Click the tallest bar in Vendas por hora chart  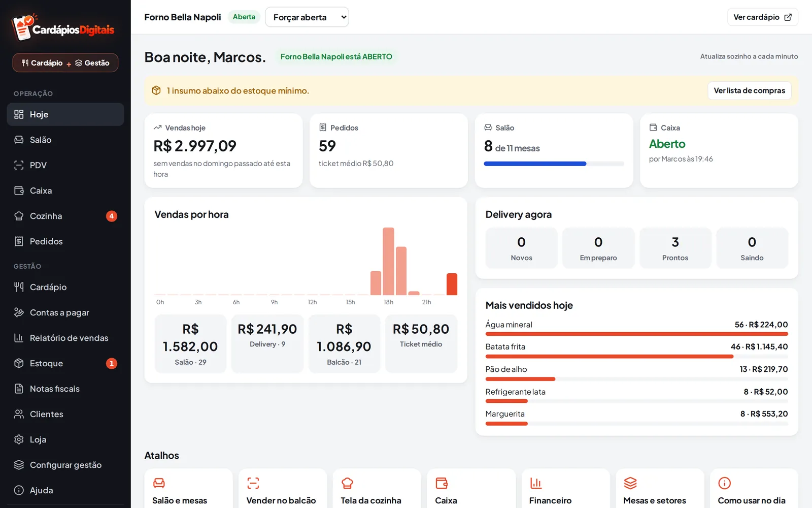tap(388, 261)
